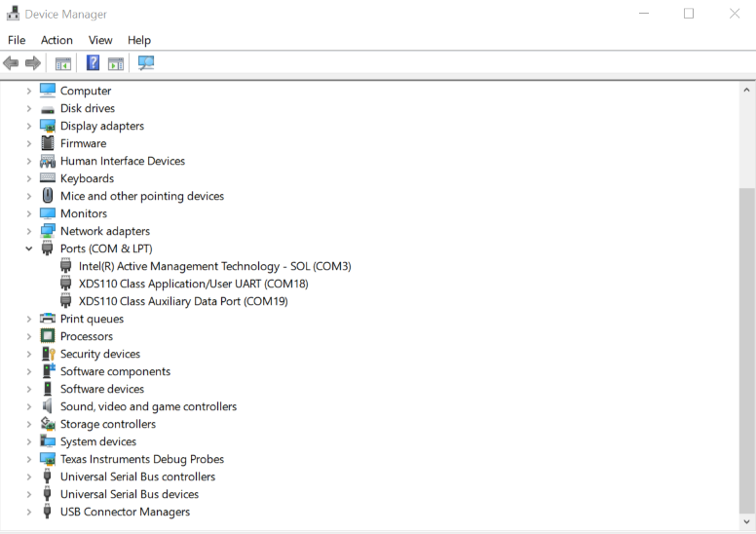Click the Back arrow toolbar icon
756x534 pixels.
click(11, 63)
